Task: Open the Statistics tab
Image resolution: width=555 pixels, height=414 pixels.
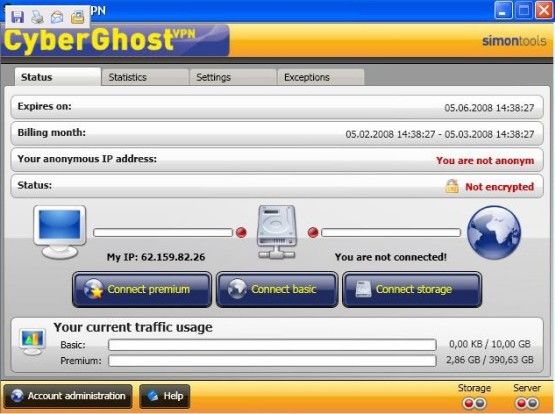Action: point(145,77)
